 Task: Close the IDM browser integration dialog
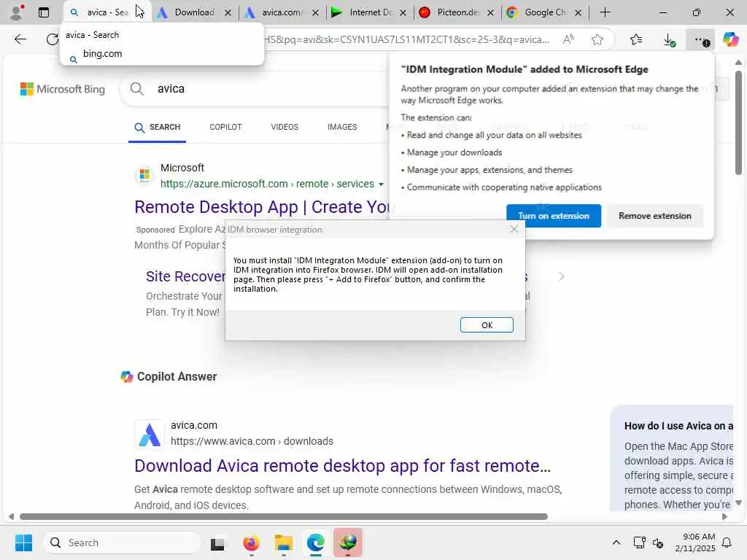(x=514, y=229)
